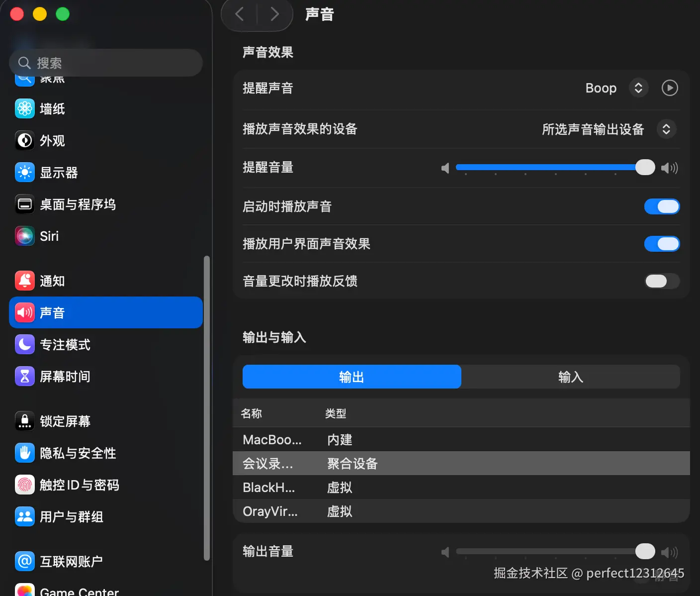Click the yellow minimize window button
The height and width of the screenshot is (596, 700).
tap(40, 14)
